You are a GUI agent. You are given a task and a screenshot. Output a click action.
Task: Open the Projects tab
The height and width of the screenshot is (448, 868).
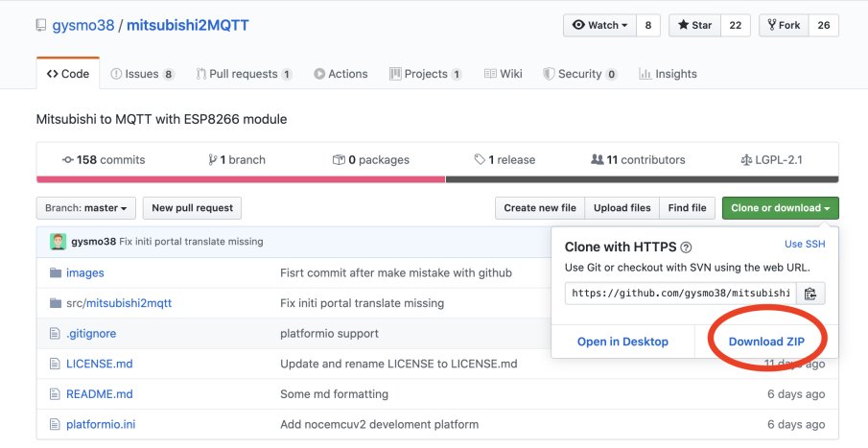(x=426, y=74)
